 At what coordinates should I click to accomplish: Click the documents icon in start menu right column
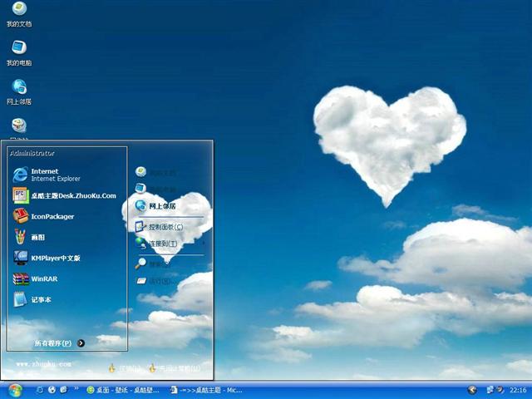140,172
